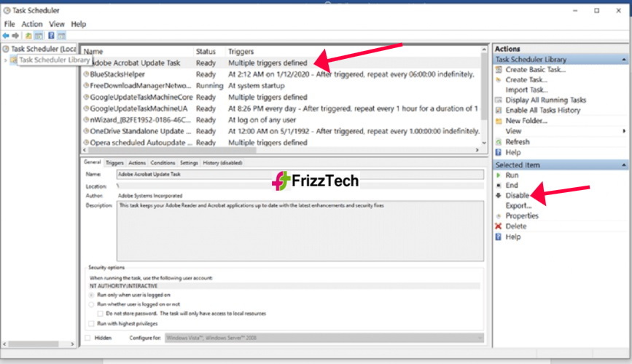
Task: Click task list horizontal scrollbar thumb
Action: (x=172, y=150)
